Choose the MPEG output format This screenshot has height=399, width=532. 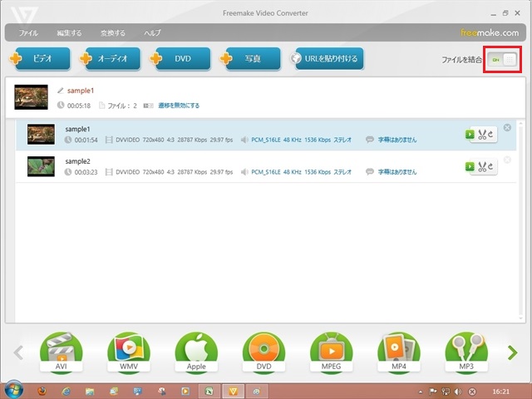point(331,352)
